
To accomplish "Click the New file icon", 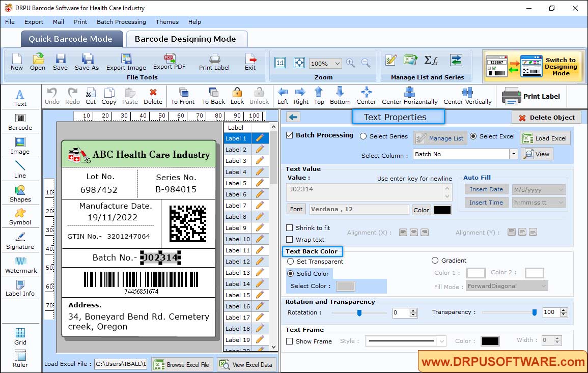I will [16, 62].
